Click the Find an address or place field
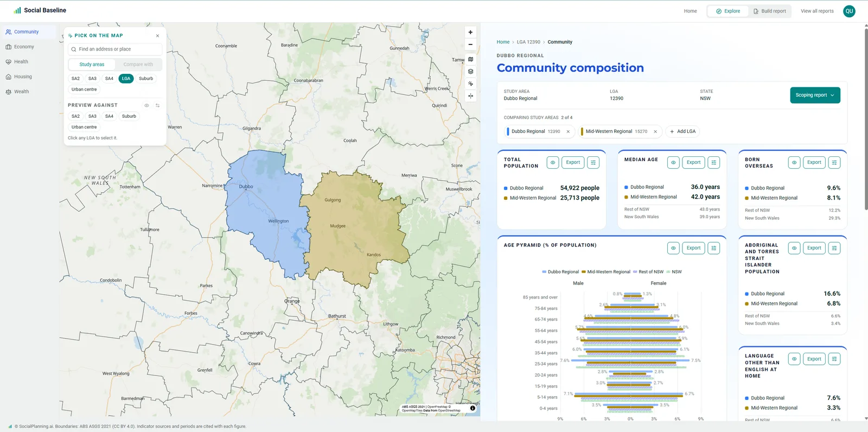The image size is (868, 432). pyautogui.click(x=115, y=49)
